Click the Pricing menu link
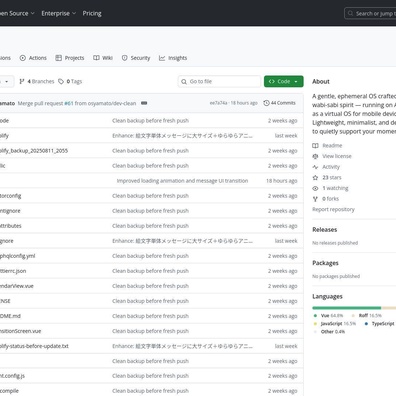 coord(92,13)
